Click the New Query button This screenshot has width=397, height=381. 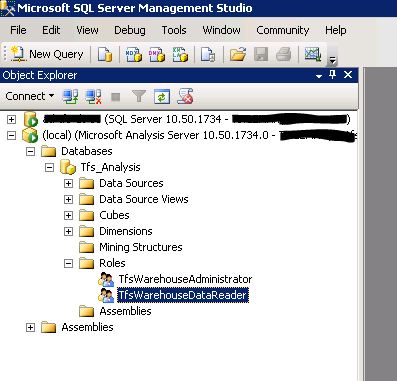pos(47,54)
